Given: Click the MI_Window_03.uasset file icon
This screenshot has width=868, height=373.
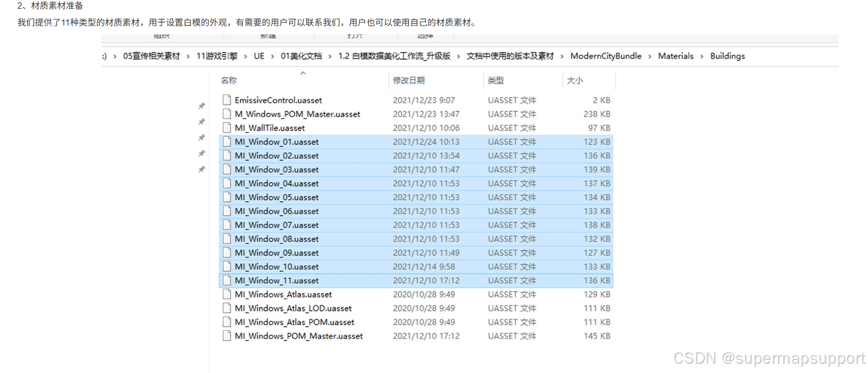Looking at the screenshot, I should click(x=227, y=170).
